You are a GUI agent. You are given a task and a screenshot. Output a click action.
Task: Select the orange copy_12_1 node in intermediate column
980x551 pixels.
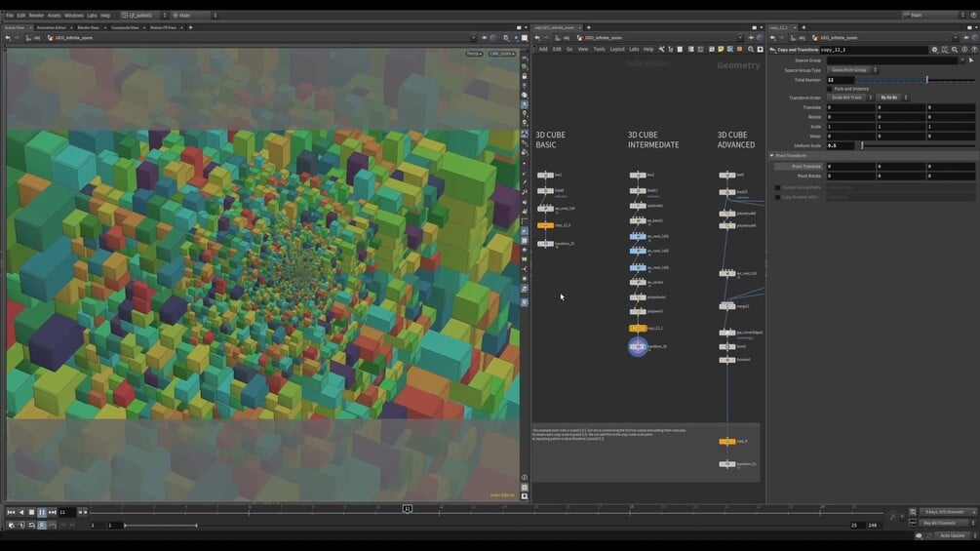point(638,328)
